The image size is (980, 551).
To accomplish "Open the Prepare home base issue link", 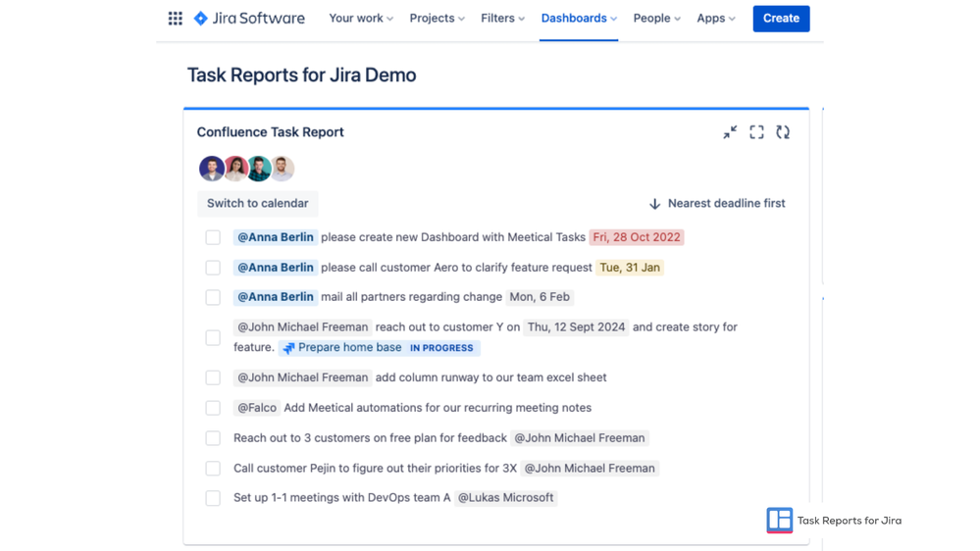I will [350, 347].
